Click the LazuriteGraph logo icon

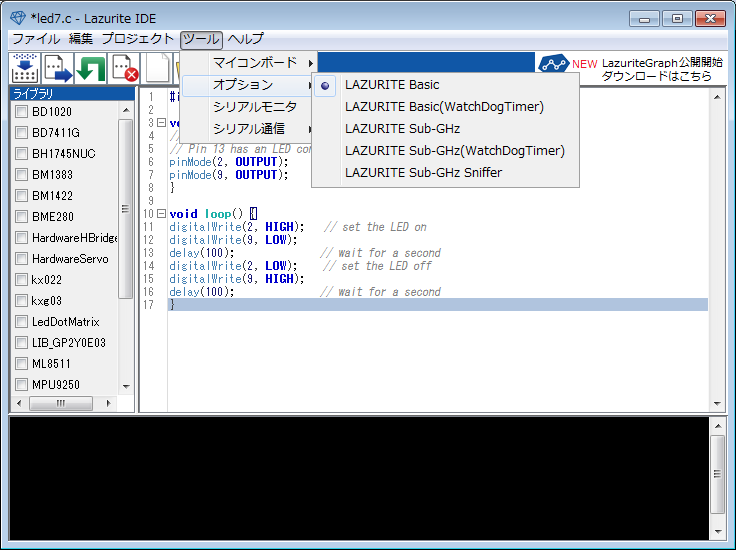tap(553, 64)
